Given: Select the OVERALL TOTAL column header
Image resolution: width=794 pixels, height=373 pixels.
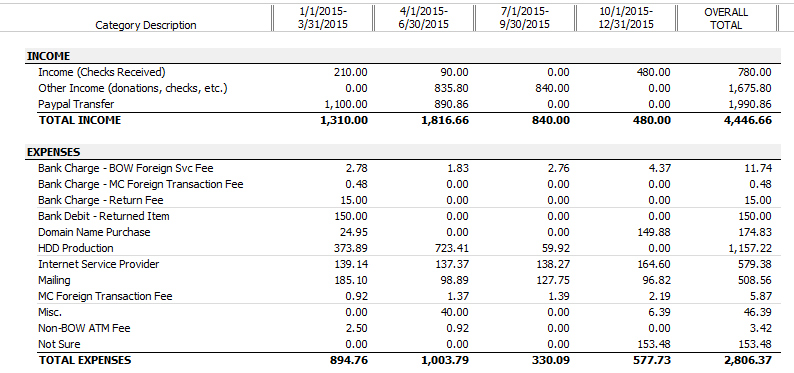Looking at the screenshot, I should point(726,18).
